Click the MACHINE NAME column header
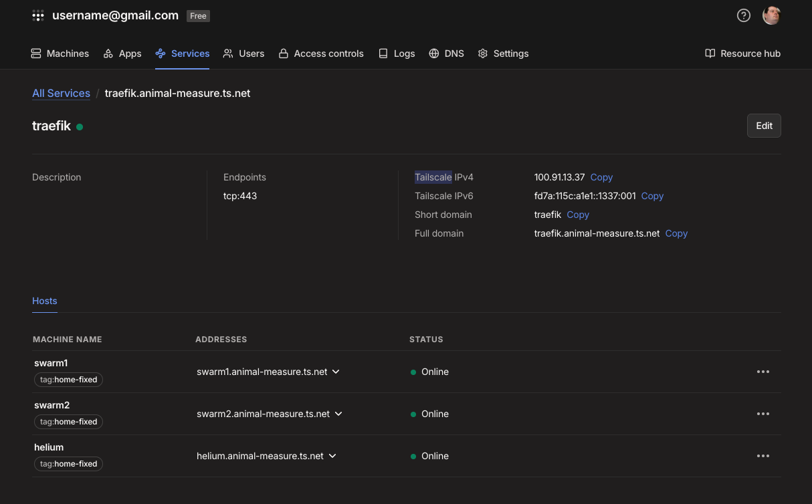This screenshot has height=504, width=812. point(68,340)
